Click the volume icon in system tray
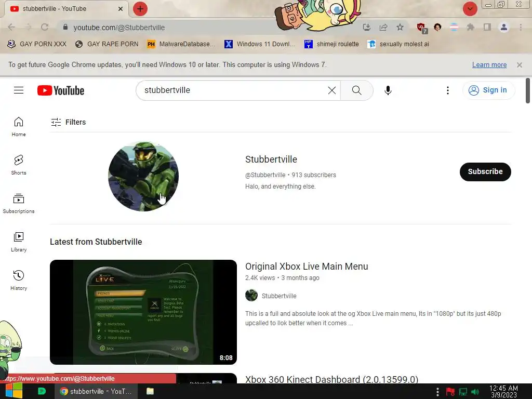532x399 pixels. (x=475, y=392)
